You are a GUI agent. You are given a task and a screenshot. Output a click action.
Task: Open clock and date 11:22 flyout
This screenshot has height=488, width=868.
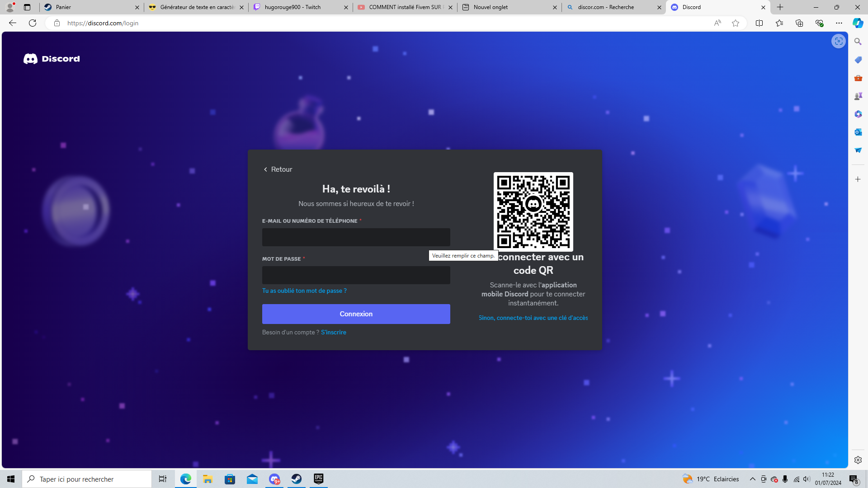pos(828,479)
